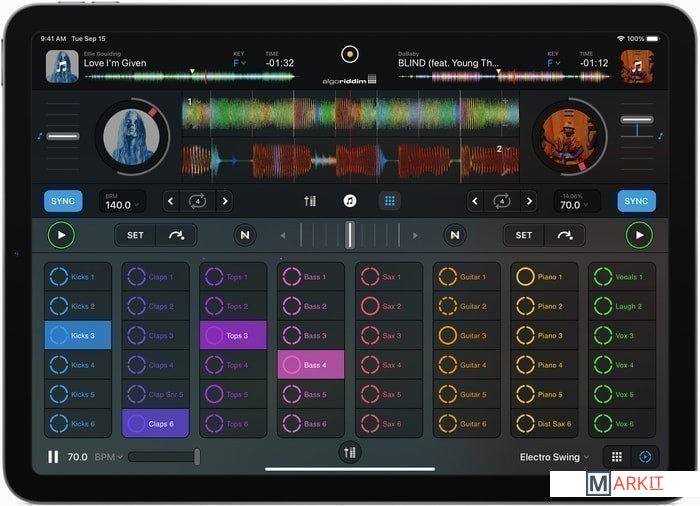Toggle SYNC on the right deck
This screenshot has height=506, width=700.
tap(636, 201)
